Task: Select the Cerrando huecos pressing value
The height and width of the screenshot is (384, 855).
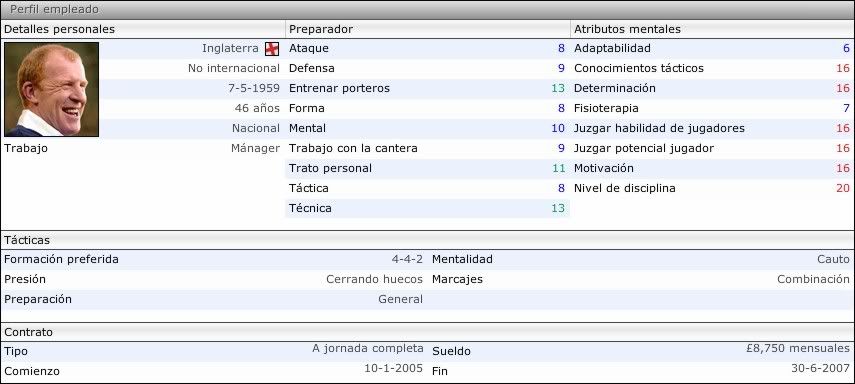Action: (375, 279)
